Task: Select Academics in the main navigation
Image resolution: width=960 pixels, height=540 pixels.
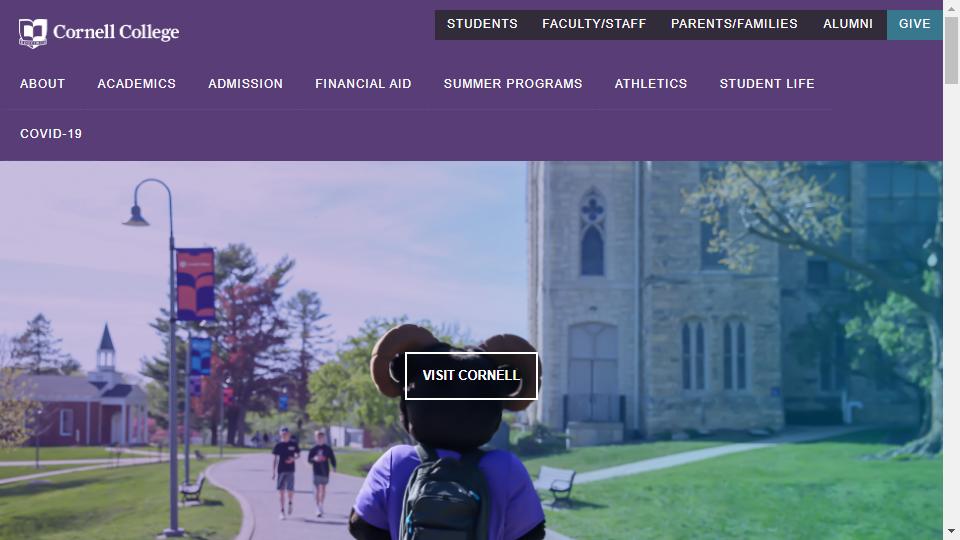Action: pos(137,84)
